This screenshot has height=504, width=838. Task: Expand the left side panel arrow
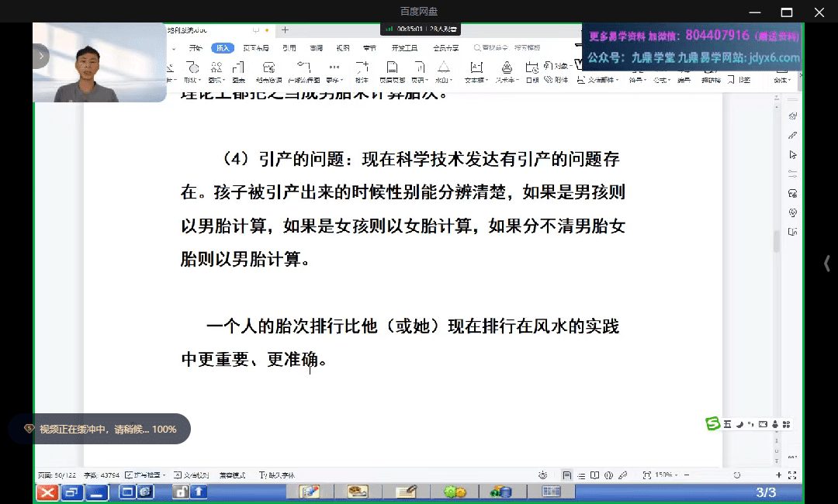[x=40, y=56]
